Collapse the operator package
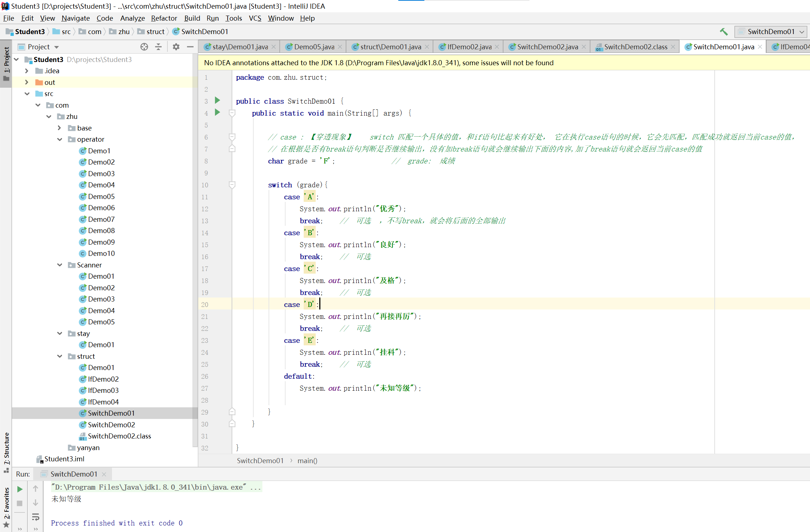Viewport: 810px width, 532px height. point(60,139)
